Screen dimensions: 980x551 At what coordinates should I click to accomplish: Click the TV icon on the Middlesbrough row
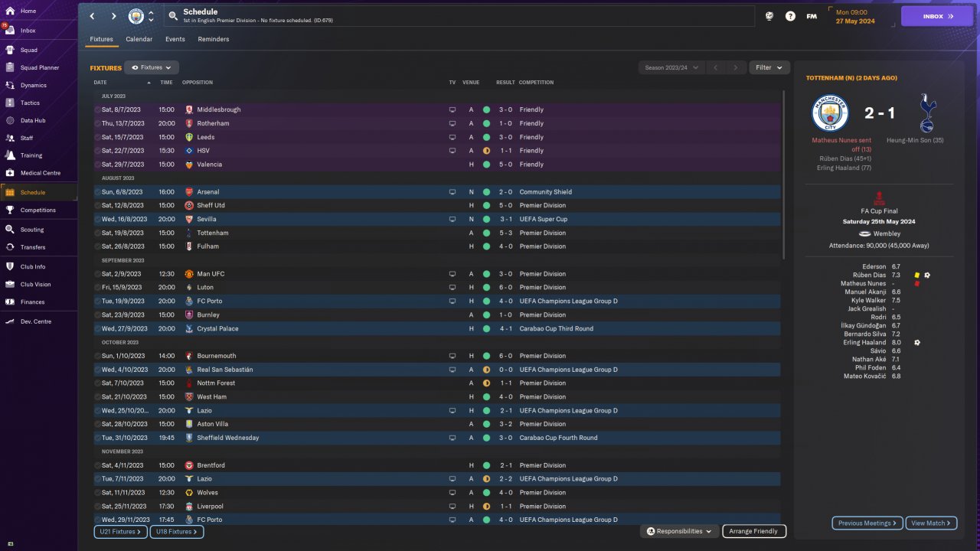(x=452, y=109)
